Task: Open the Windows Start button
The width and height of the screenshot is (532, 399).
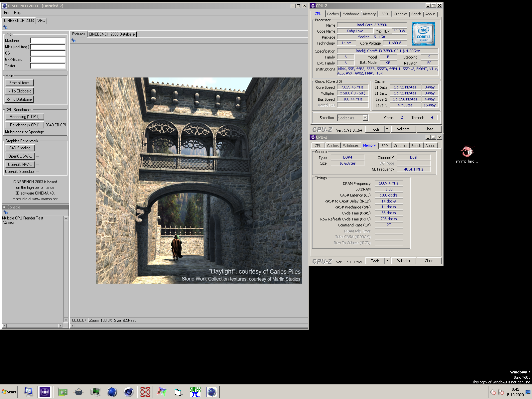Action: pyautogui.click(x=9, y=392)
